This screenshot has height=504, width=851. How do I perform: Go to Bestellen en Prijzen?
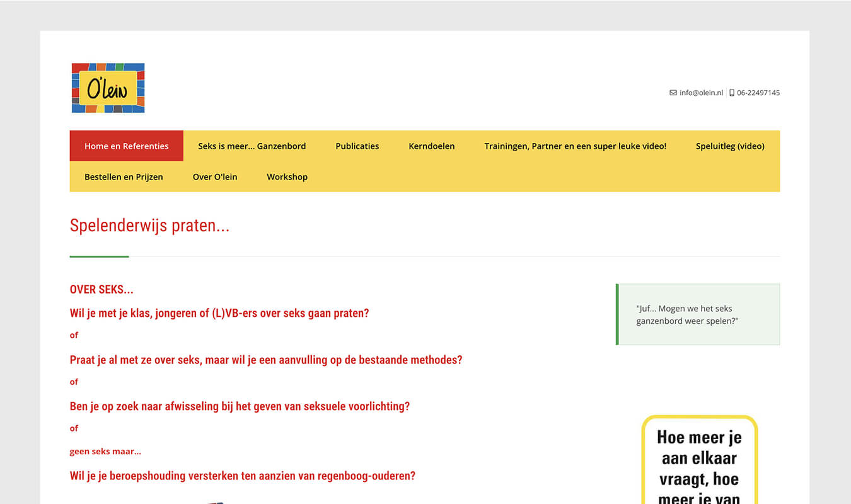pyautogui.click(x=124, y=177)
